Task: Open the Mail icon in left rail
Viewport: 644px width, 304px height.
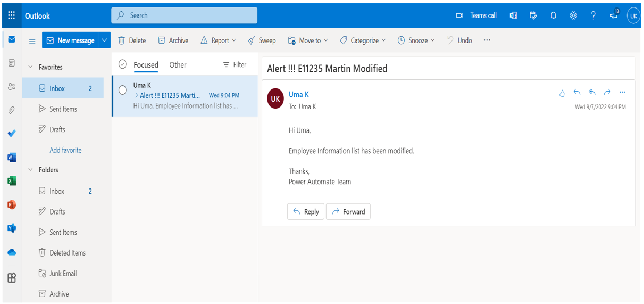Action: [12, 39]
